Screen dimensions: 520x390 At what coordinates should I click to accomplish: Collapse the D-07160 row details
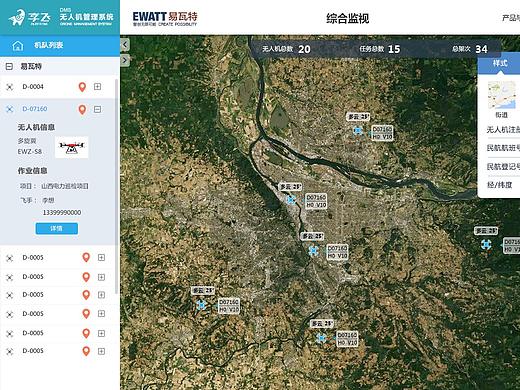[x=97, y=109]
